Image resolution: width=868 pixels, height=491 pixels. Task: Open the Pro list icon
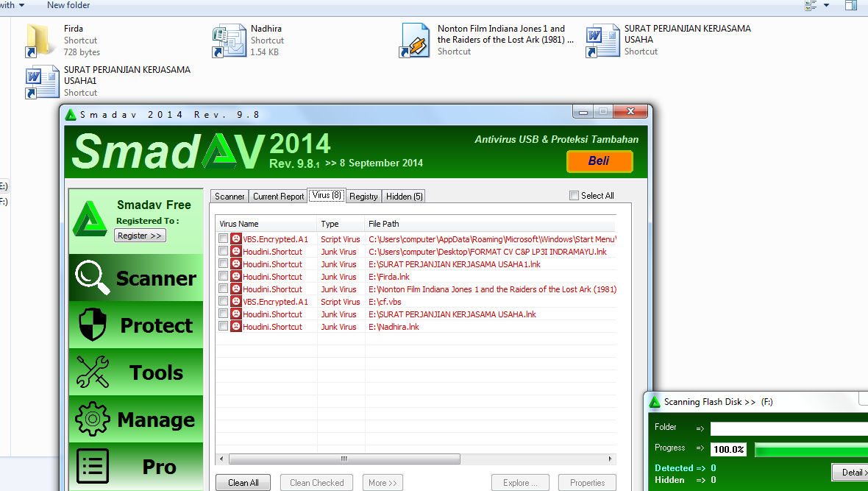pos(93,466)
